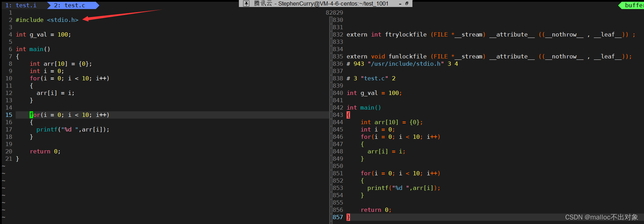Click 'int arr[10] = {0};' on line 844
Image resolution: width=644 pixels, height=224 pixels.
[x=392, y=122]
